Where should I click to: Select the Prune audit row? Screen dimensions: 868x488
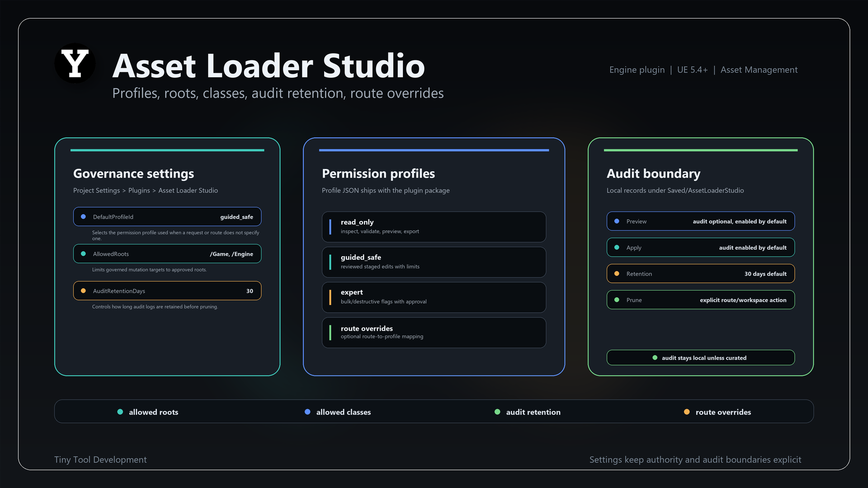click(701, 300)
